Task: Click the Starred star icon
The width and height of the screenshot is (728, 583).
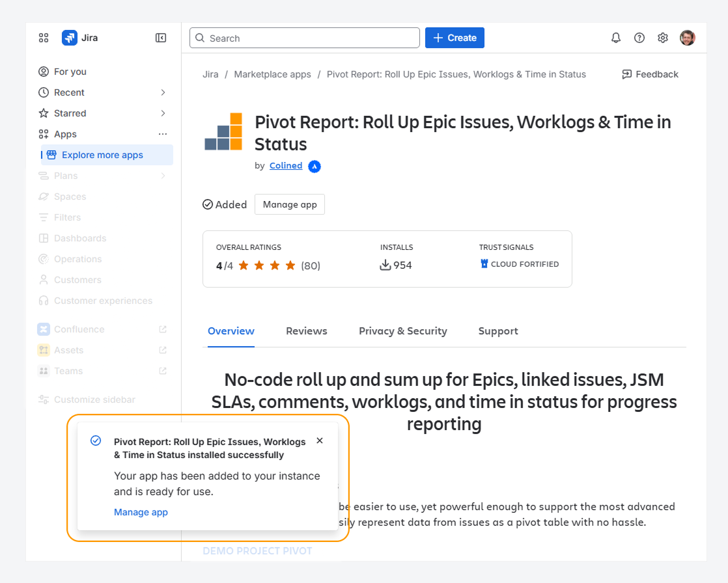Action: click(44, 113)
